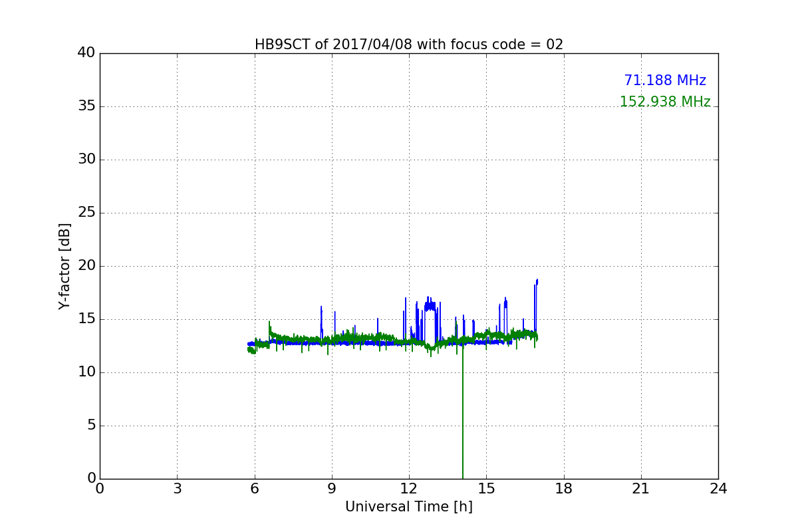Click the x-axis tick label 24
Viewport: 798px width, 532px height.
coord(718,489)
